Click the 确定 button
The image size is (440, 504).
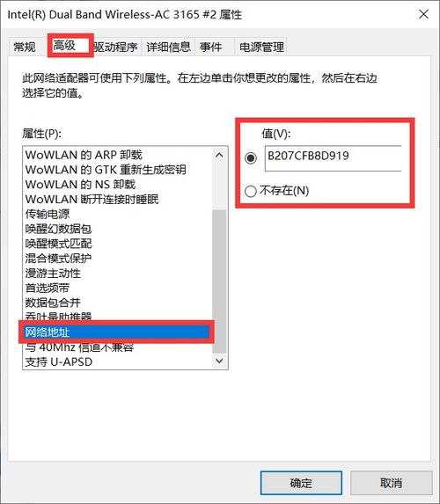click(301, 483)
